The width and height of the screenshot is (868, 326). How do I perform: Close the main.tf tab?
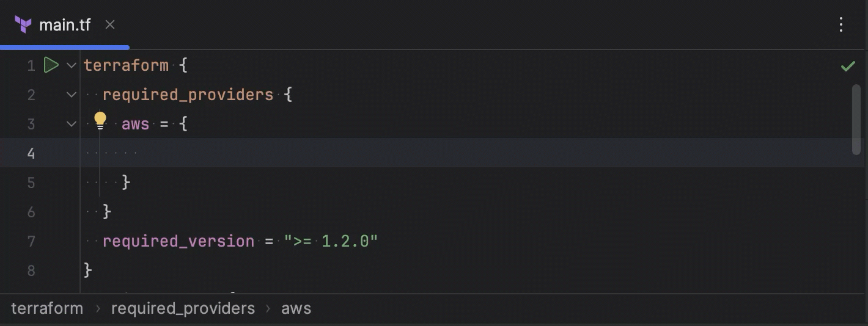pyautogui.click(x=110, y=24)
